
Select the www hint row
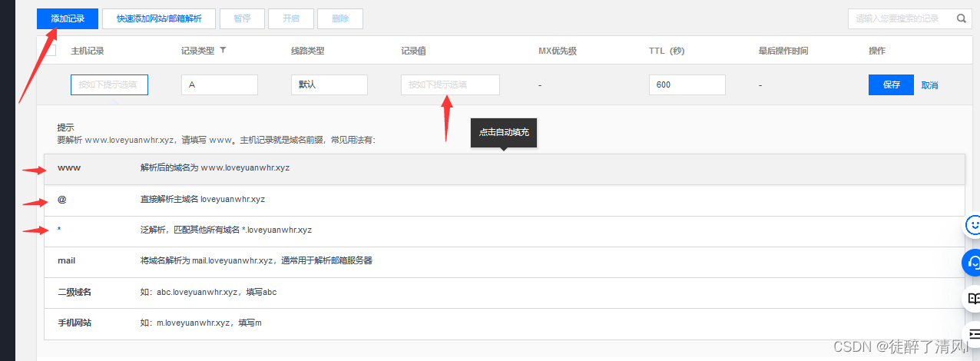tap(505, 169)
